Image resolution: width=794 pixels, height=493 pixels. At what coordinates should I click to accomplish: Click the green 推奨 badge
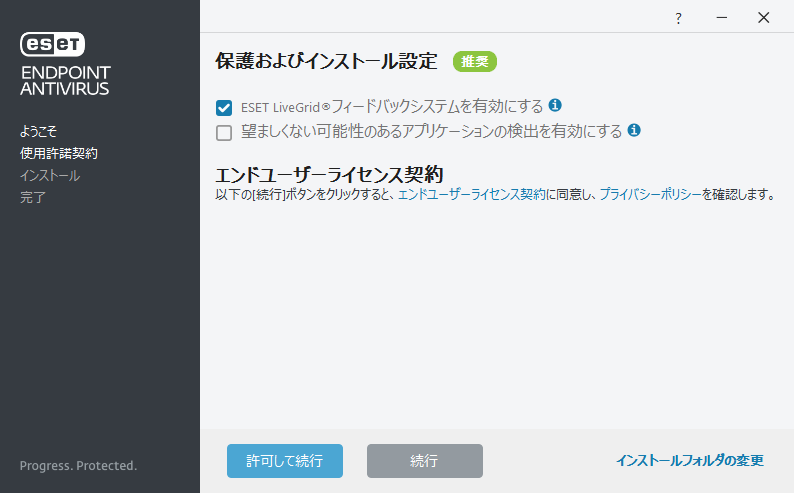pyautogui.click(x=474, y=62)
